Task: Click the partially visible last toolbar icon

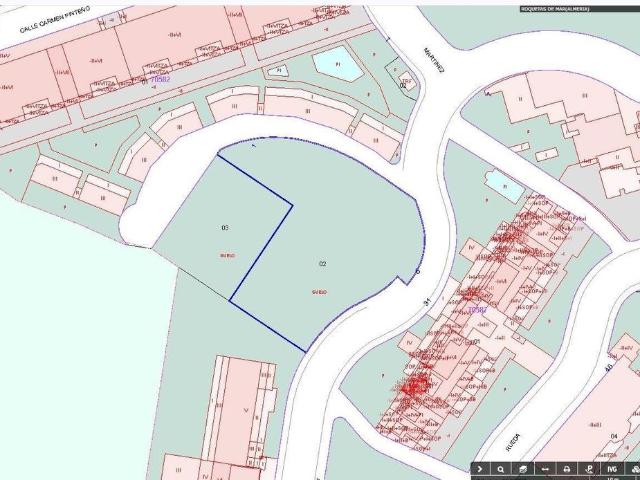Action: [634, 469]
